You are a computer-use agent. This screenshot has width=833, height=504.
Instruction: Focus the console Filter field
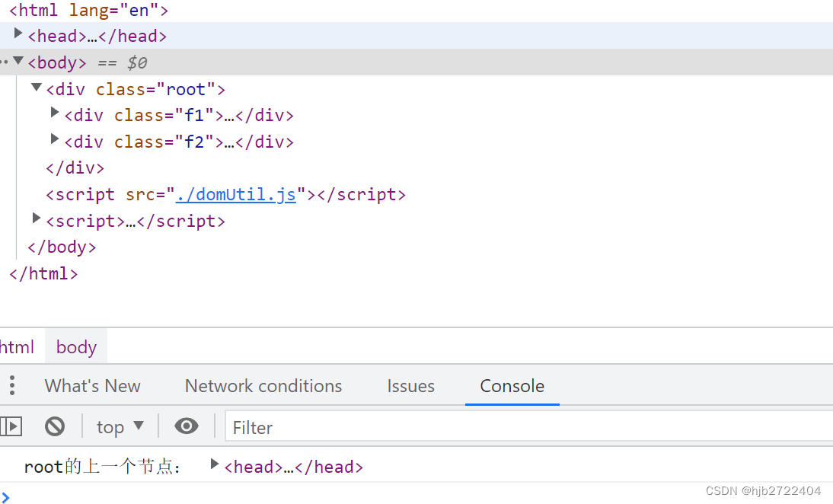coord(529,427)
